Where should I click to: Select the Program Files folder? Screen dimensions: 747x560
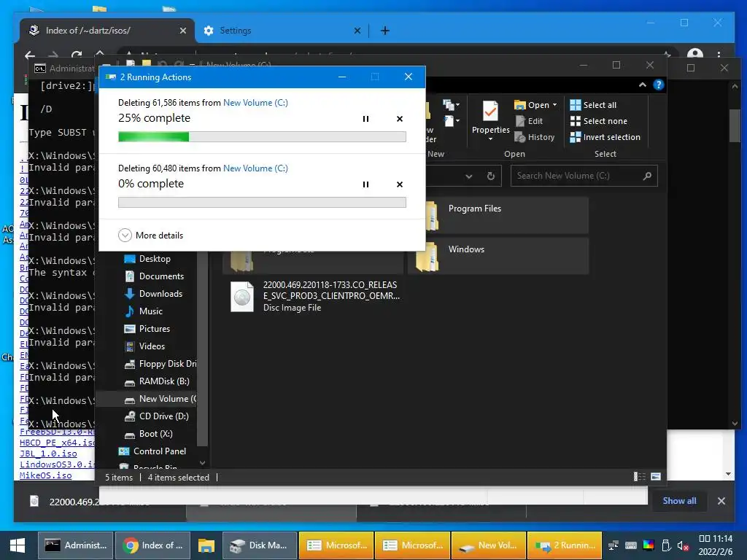(498, 216)
